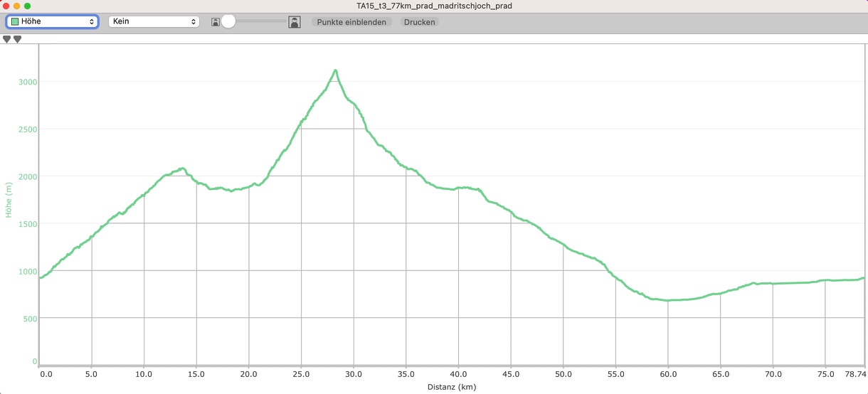The width and height of the screenshot is (868, 394).
Task: Click the 3000 elevation axis value
Action: pos(28,82)
